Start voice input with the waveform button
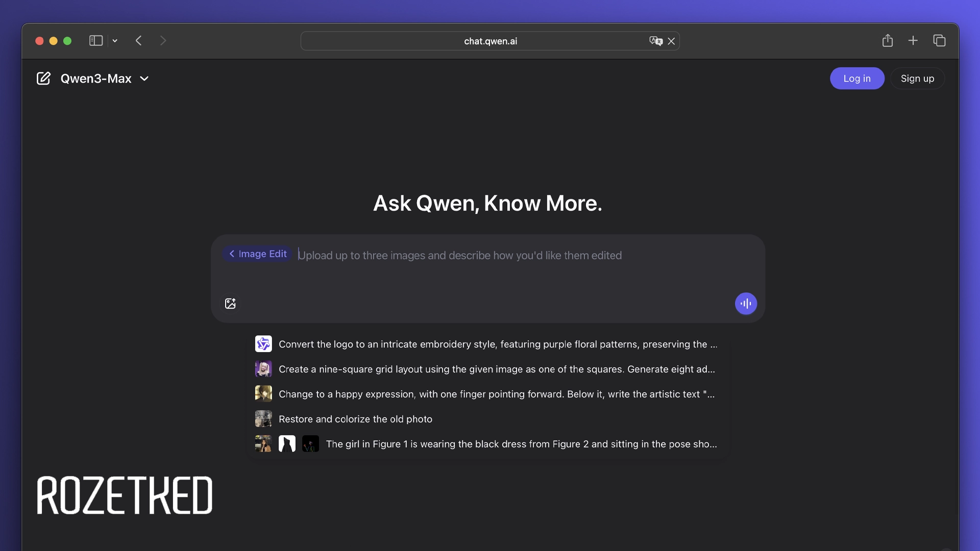 [x=746, y=304]
